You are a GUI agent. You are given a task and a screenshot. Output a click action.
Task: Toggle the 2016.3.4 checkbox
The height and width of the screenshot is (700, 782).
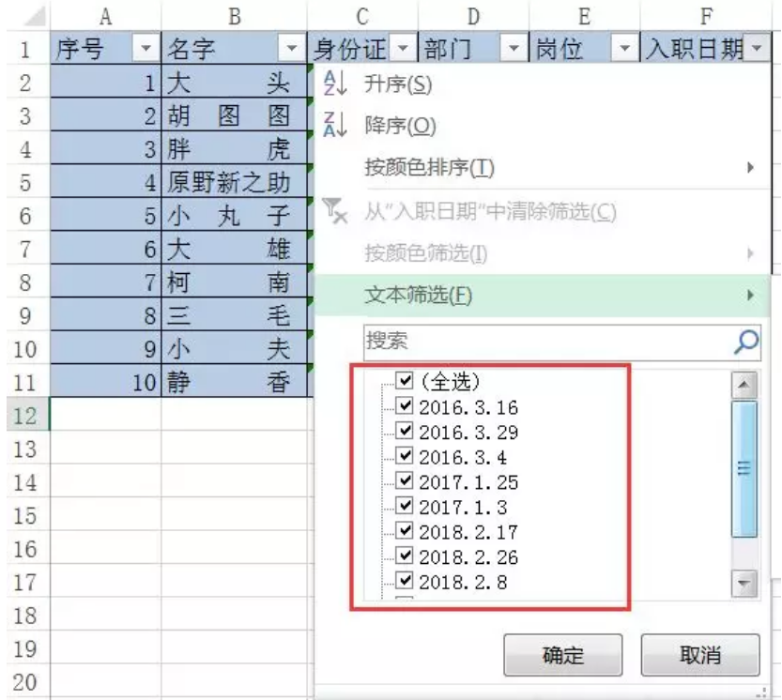pos(405,455)
